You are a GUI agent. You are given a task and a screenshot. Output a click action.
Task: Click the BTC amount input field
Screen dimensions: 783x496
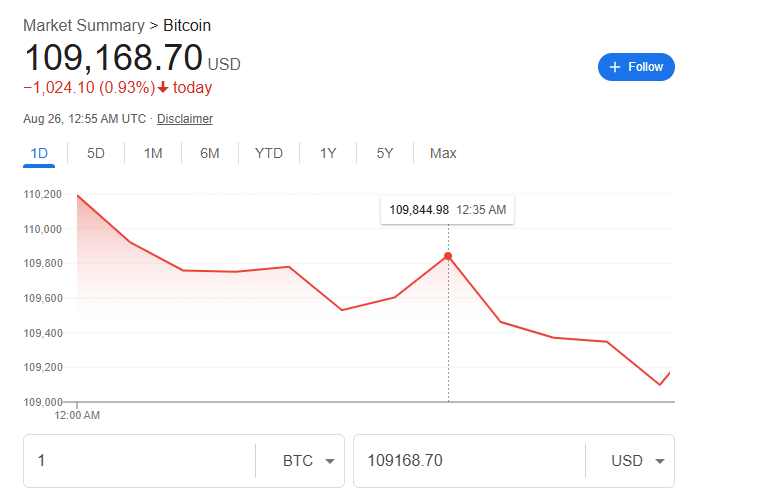pyautogui.click(x=140, y=461)
